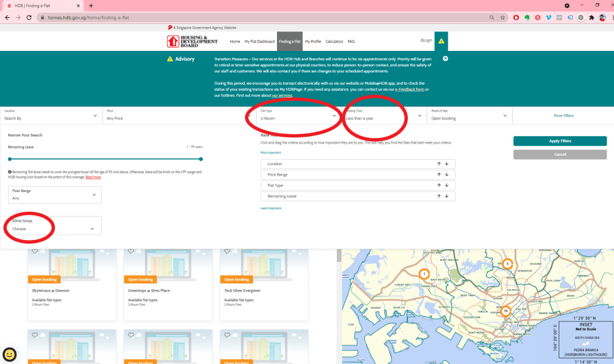Open the Calculators menu item
The width and height of the screenshot is (614, 364).
(334, 42)
